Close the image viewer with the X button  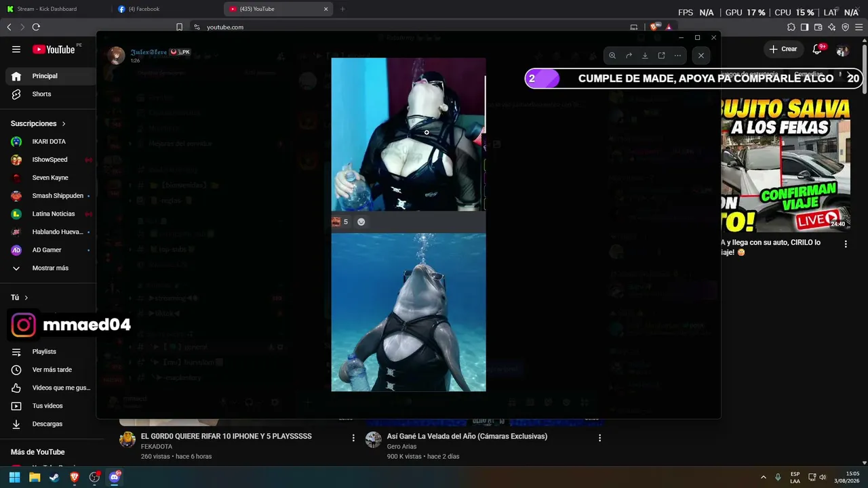point(701,56)
